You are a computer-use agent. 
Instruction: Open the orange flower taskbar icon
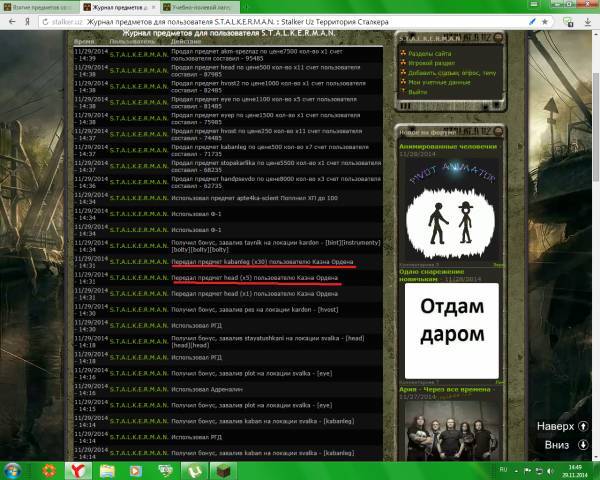point(49,471)
